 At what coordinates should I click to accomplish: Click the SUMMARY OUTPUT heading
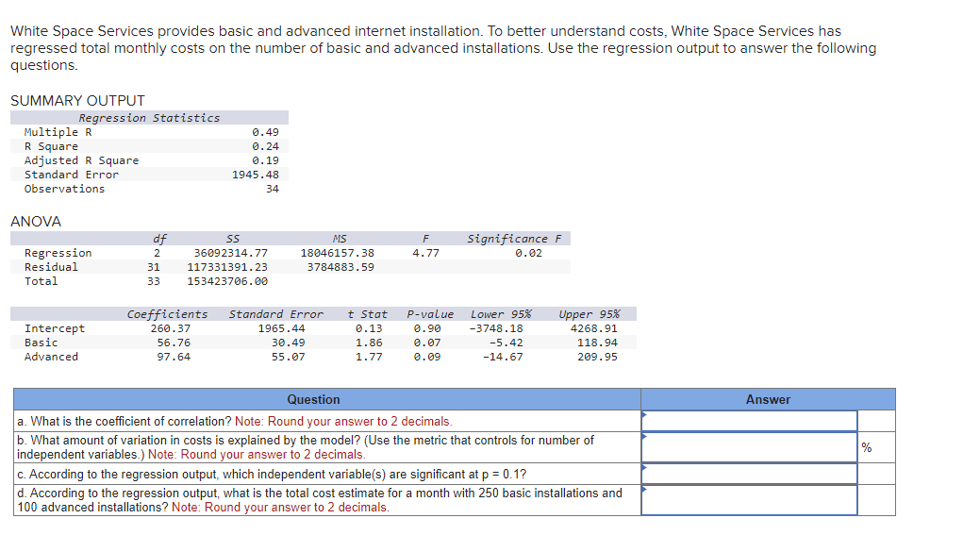coord(77,101)
